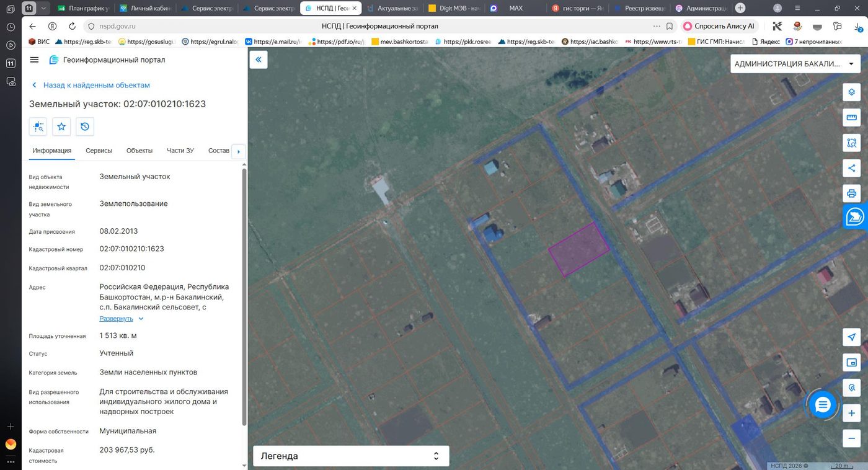The height and width of the screenshot is (470, 868).
Task: Open the АДМИНИСТРАЦИЯ БАКАЛИ... account dropdown
Action: point(794,64)
